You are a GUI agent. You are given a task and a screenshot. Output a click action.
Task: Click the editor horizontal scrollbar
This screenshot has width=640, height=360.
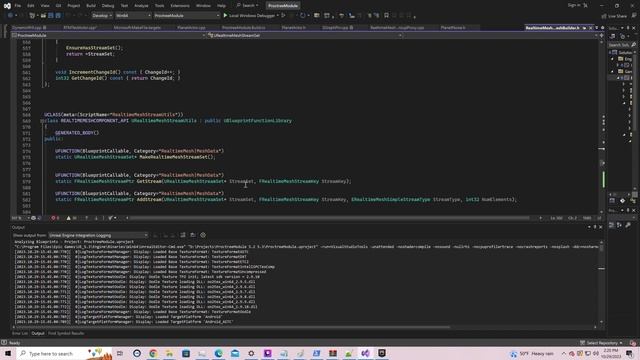tap(329, 218)
